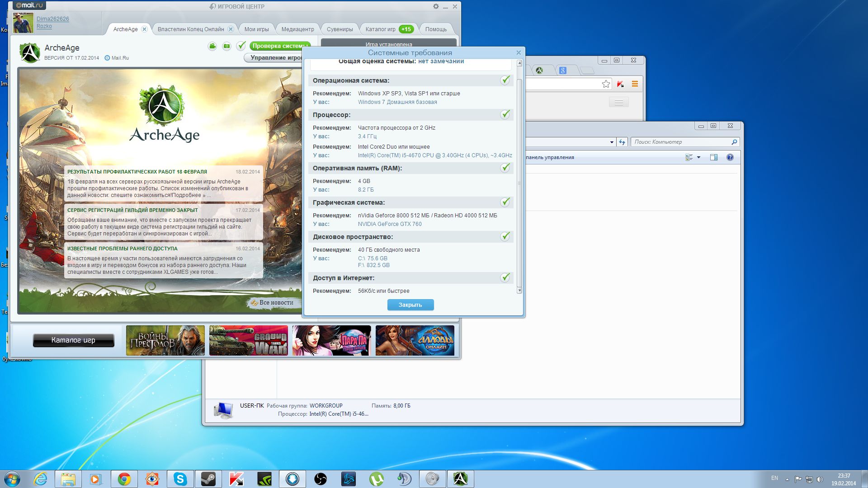Screen dimensions: 868x488
Task: Close Властелин Колец Онлайн tab
Action: pyautogui.click(x=231, y=29)
